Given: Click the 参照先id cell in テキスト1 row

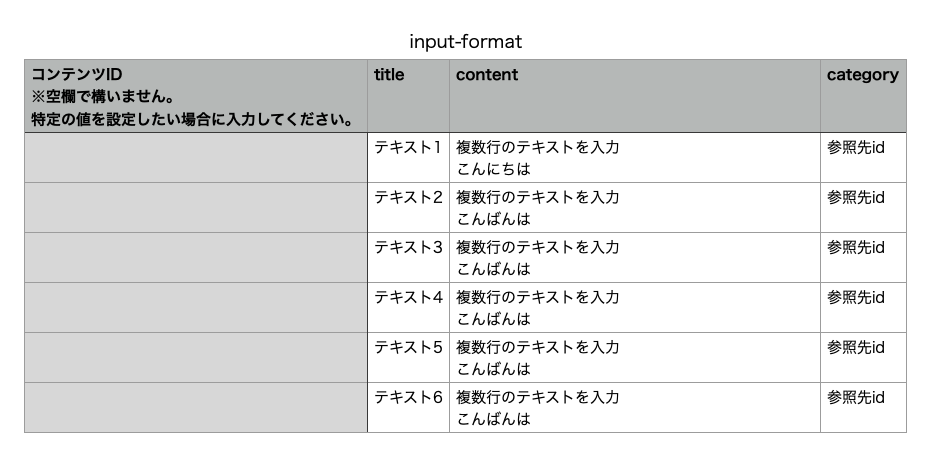Looking at the screenshot, I should pyautogui.click(x=862, y=158).
